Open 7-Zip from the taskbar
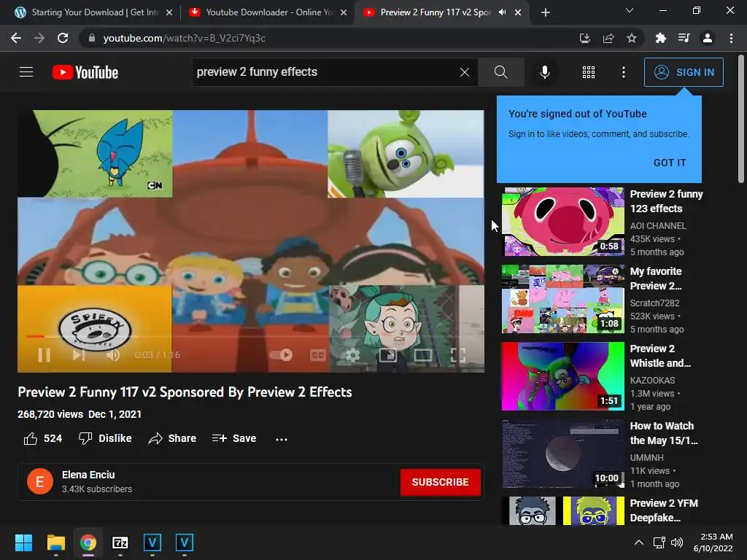The width and height of the screenshot is (747, 560). pyautogui.click(x=120, y=542)
